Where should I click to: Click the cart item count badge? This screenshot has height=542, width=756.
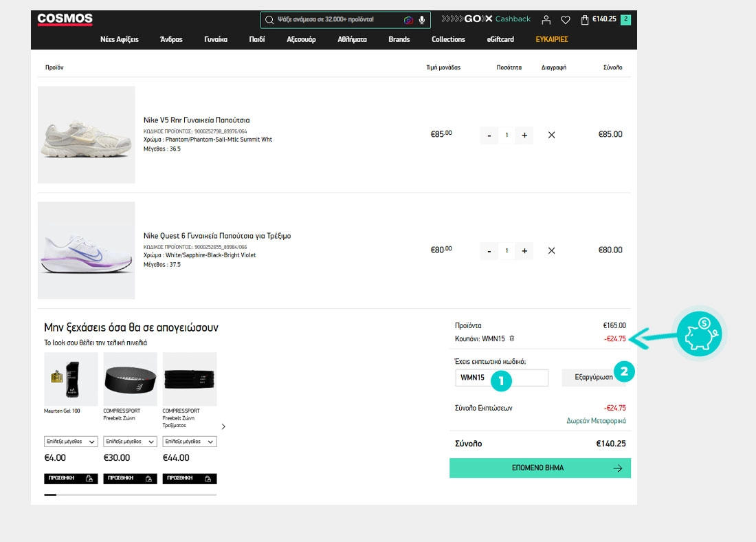coord(626,19)
